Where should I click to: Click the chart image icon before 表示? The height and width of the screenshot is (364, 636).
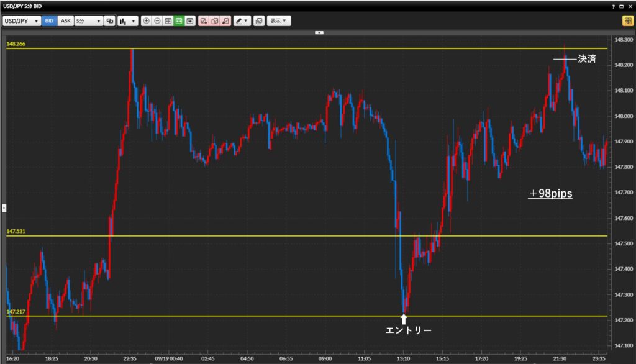coord(259,20)
